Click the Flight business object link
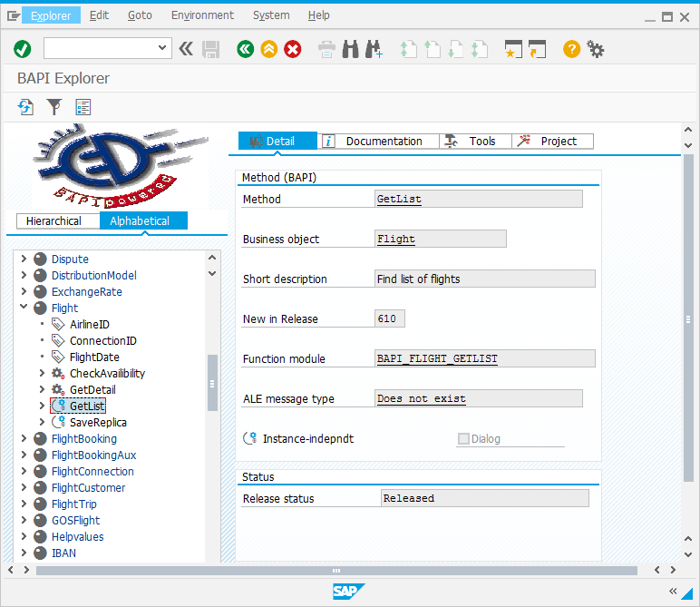Image resolution: width=700 pixels, height=607 pixels. [396, 239]
